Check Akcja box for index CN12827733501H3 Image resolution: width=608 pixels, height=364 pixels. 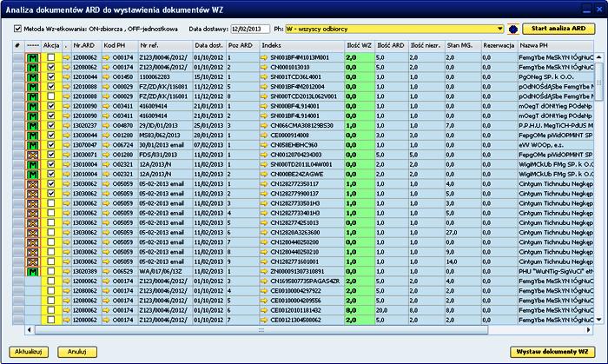(x=50, y=203)
